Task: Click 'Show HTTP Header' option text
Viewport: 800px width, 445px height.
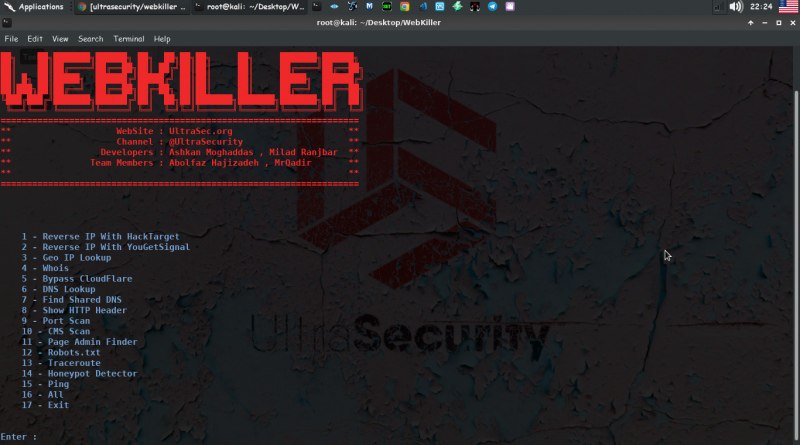Action: click(84, 310)
